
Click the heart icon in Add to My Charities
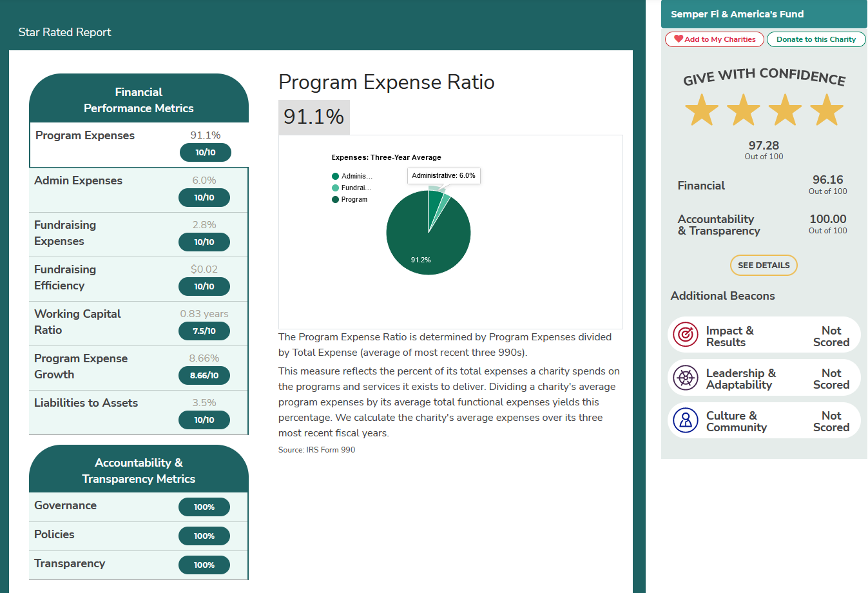click(x=679, y=39)
